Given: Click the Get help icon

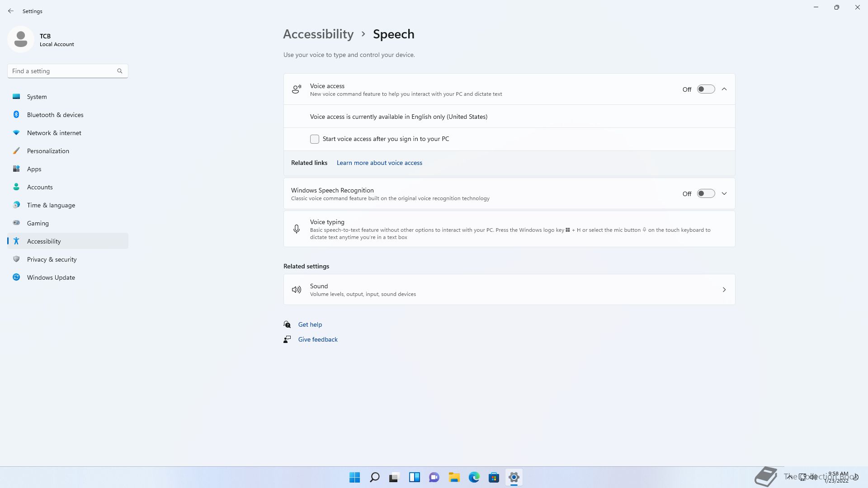Looking at the screenshot, I should coord(287,324).
